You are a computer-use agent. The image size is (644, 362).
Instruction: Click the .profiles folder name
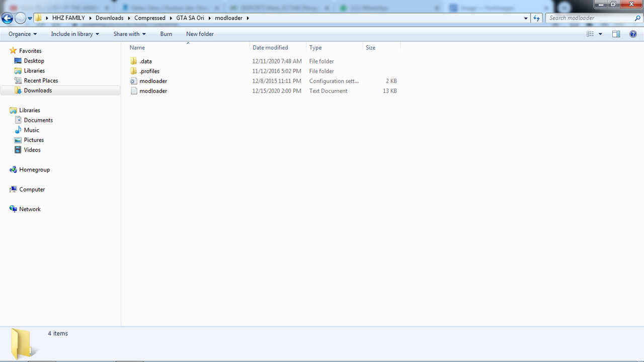pyautogui.click(x=149, y=71)
